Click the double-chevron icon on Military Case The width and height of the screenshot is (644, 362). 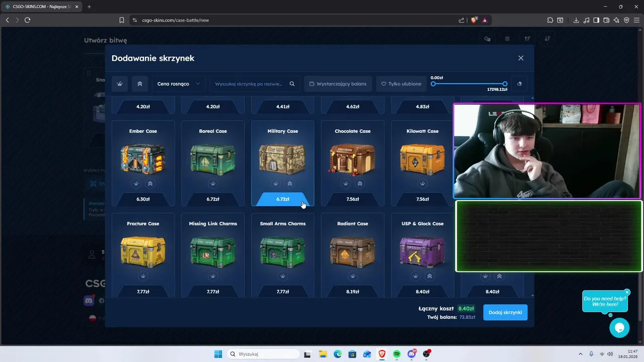290,184
